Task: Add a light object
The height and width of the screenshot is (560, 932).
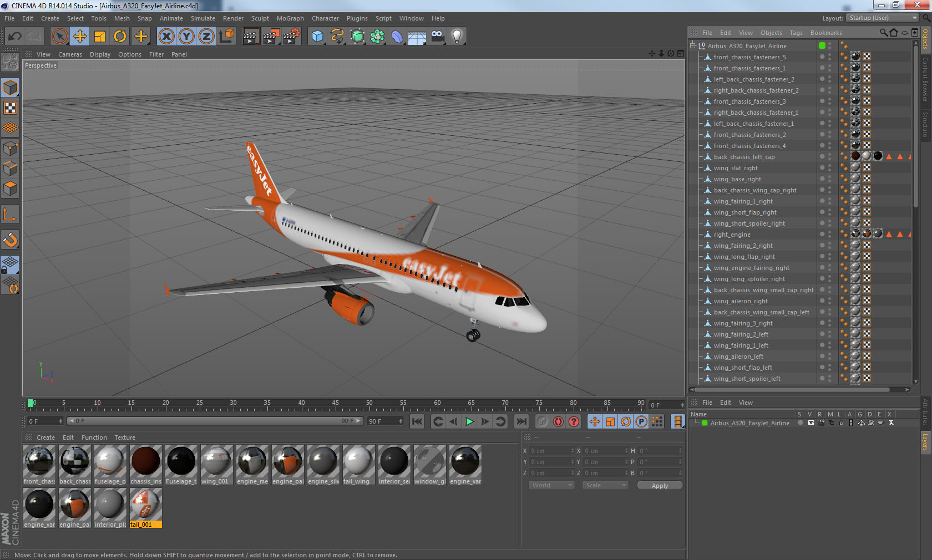Action: (457, 37)
